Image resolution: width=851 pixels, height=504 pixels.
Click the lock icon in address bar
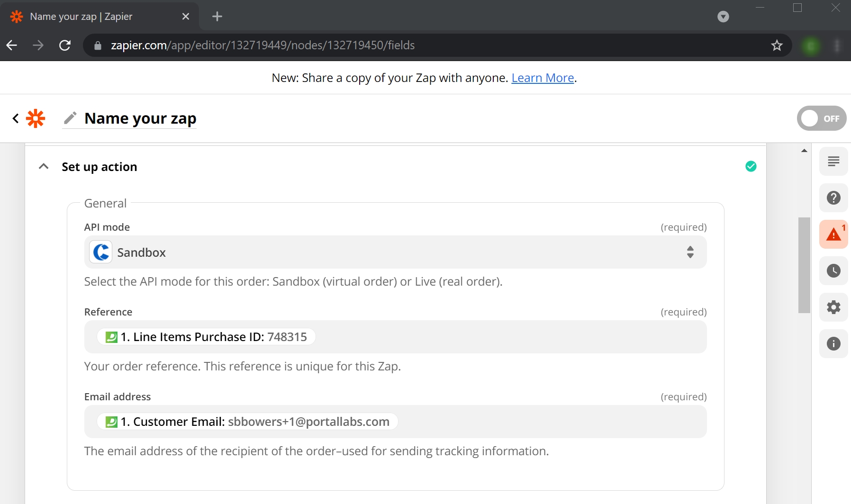pyautogui.click(x=98, y=45)
